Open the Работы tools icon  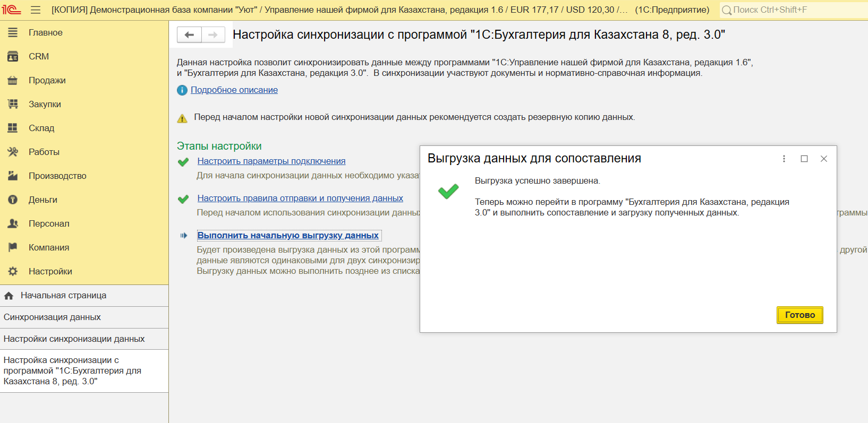pyautogui.click(x=13, y=152)
